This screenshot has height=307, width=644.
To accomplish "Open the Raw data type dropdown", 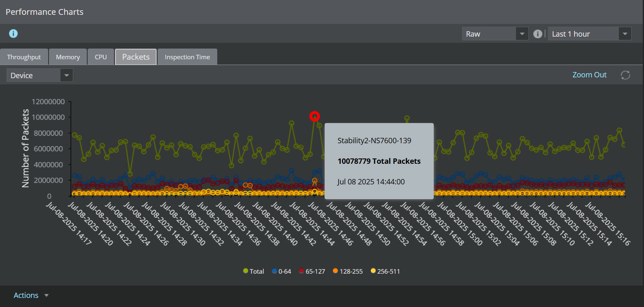I will pyautogui.click(x=495, y=34).
